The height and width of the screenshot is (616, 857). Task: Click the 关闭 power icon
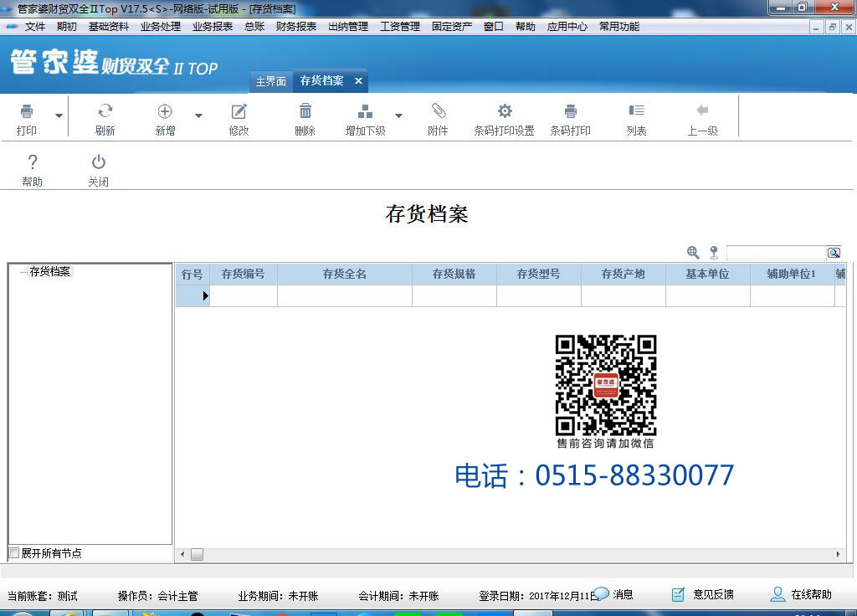tap(99, 162)
